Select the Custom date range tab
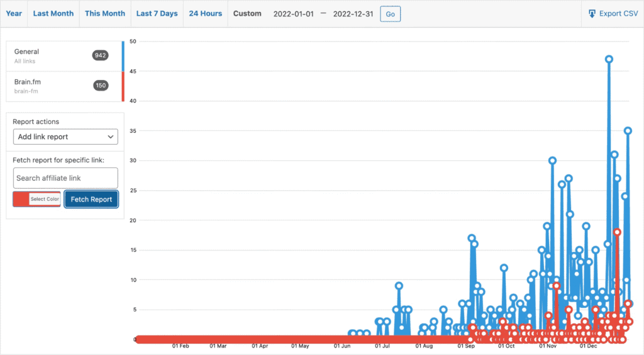This screenshot has width=644, height=355. [247, 13]
